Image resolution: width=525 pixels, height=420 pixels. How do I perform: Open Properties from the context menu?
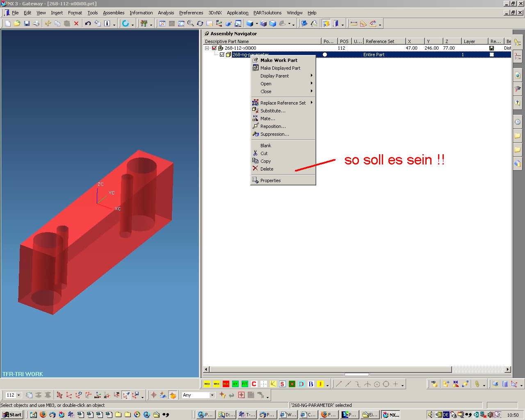coord(283,180)
